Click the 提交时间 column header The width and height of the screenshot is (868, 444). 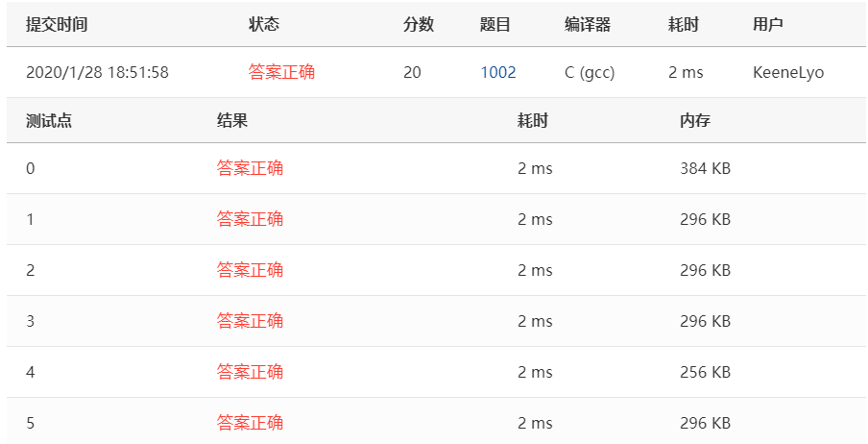click(57, 24)
